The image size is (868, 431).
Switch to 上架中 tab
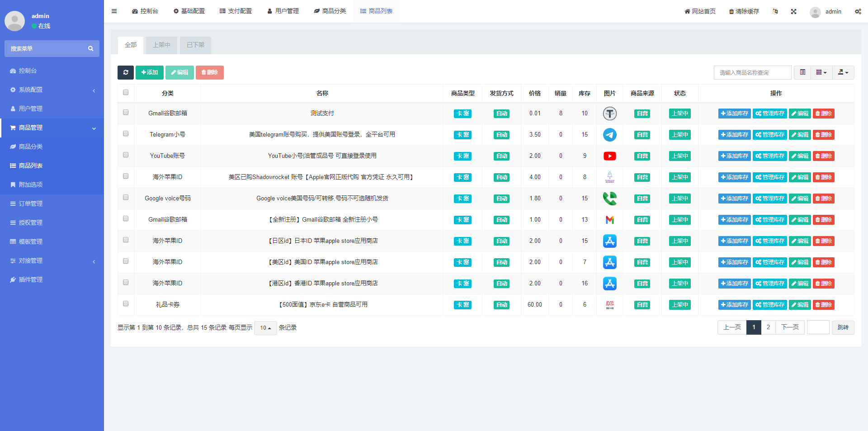161,45
